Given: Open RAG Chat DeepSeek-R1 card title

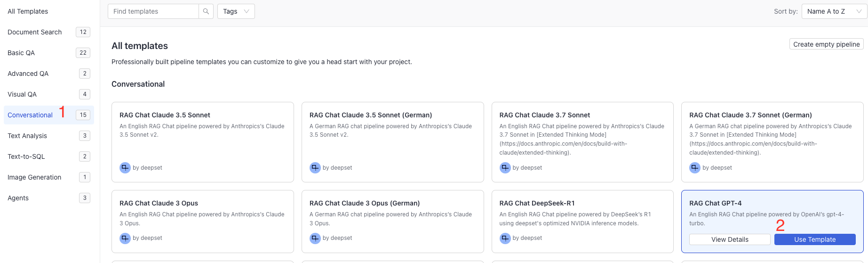Looking at the screenshot, I should (x=537, y=203).
